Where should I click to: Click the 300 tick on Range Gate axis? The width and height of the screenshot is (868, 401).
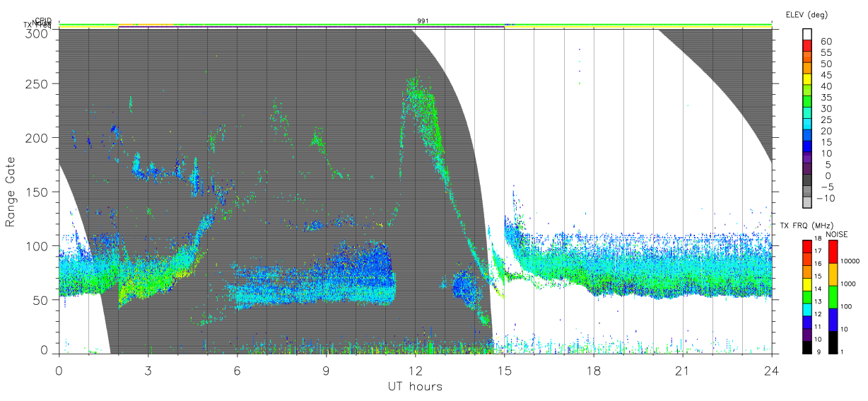pyautogui.click(x=37, y=33)
